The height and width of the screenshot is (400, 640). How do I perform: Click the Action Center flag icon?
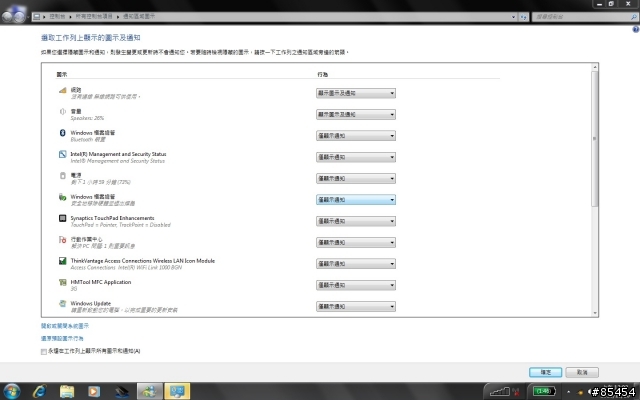(62, 240)
